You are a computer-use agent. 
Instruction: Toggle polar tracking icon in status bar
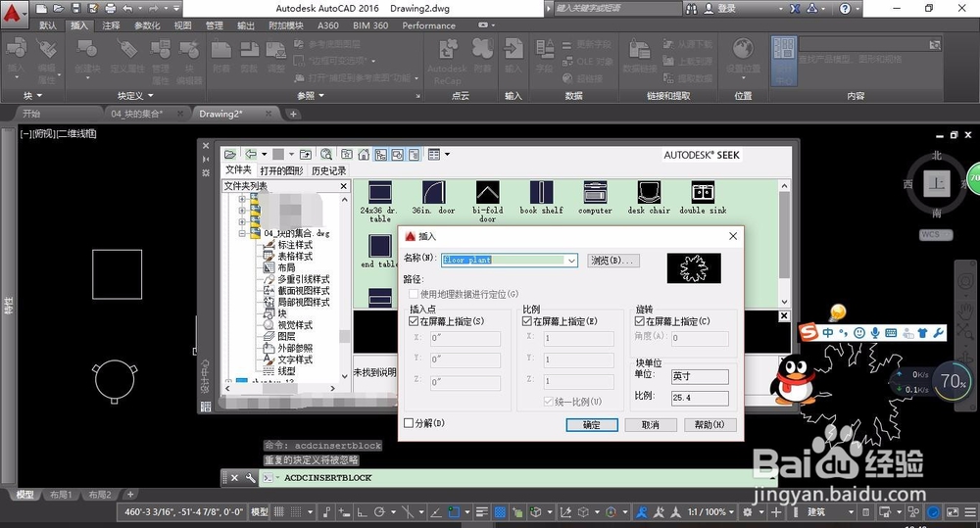click(x=378, y=511)
